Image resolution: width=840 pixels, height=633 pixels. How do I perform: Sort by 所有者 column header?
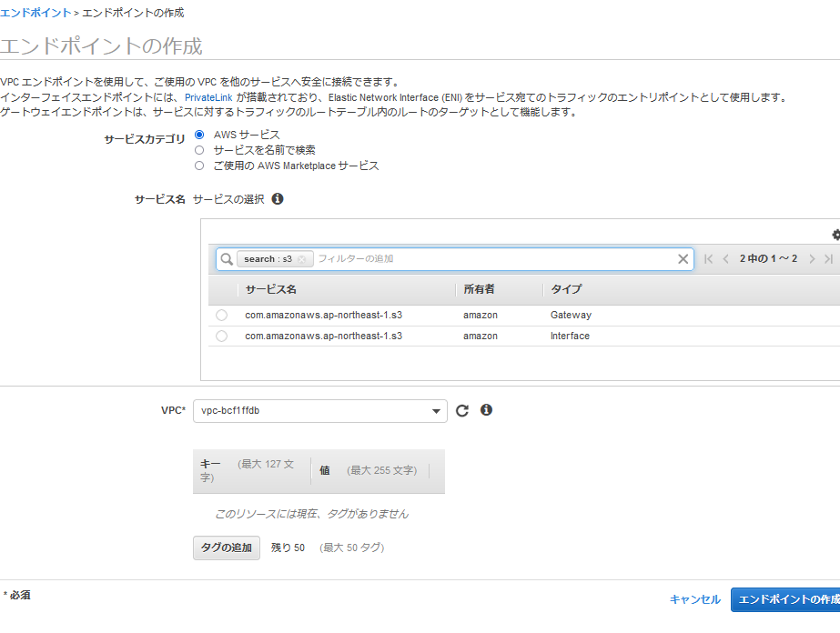tap(479, 289)
